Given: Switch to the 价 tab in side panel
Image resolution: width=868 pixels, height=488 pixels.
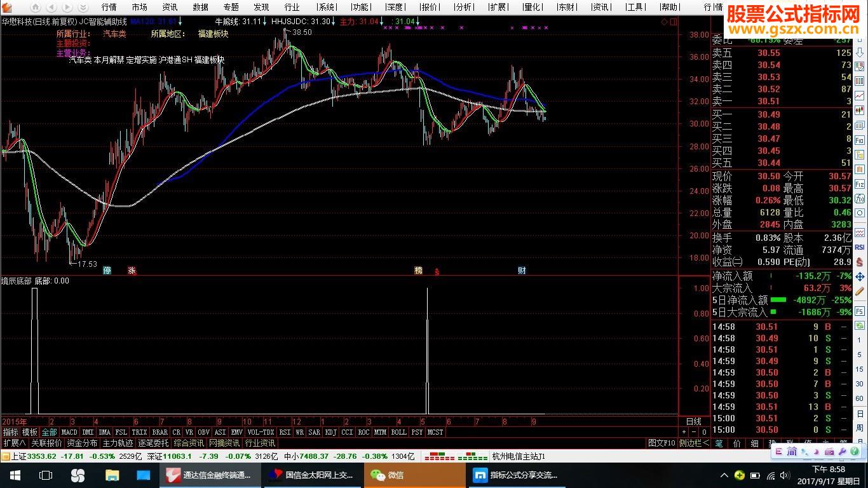Looking at the screenshot, I should 736,443.
